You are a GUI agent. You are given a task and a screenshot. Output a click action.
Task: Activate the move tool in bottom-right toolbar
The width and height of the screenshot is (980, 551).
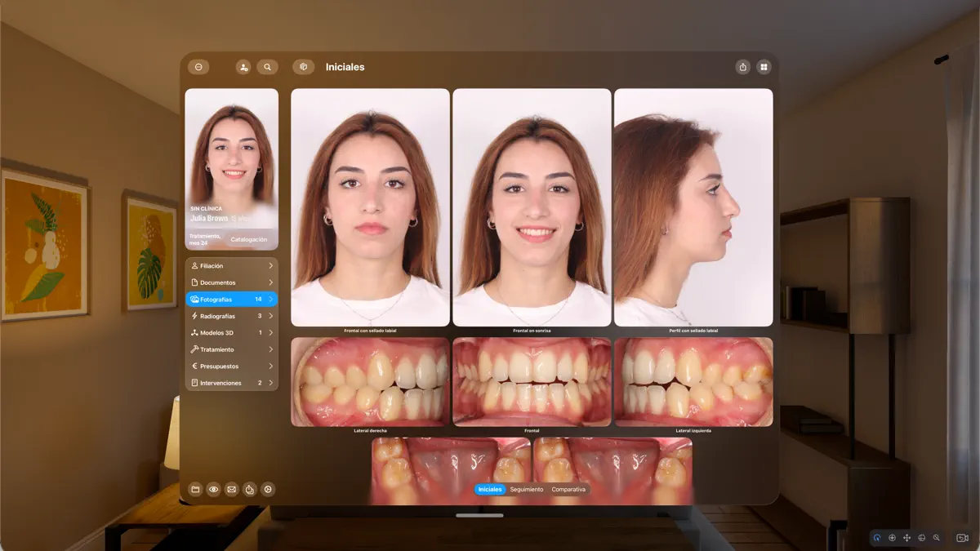[x=907, y=538]
